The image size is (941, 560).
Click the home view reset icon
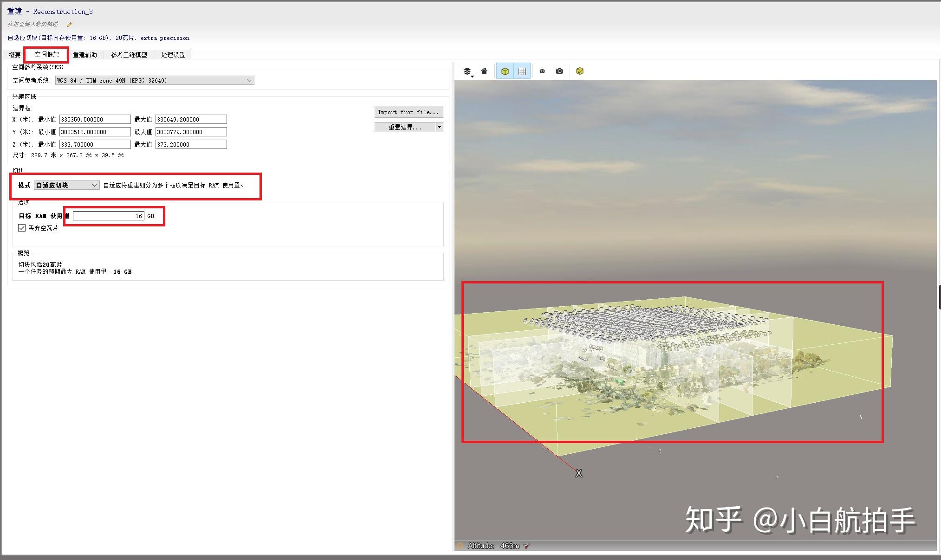click(x=484, y=71)
